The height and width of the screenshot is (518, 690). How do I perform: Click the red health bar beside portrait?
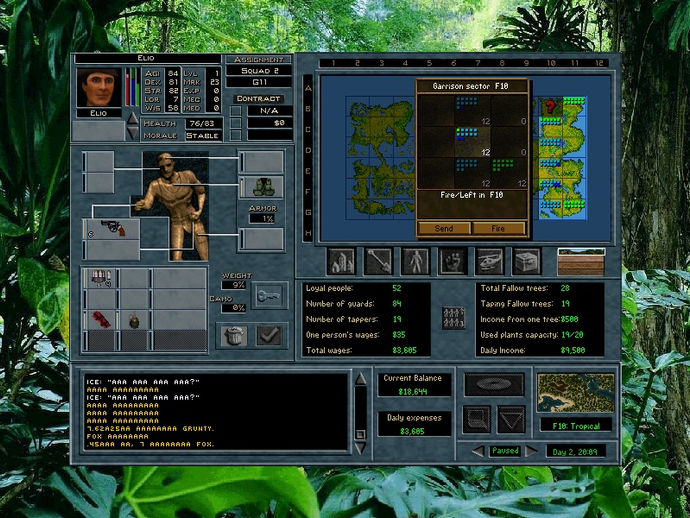point(128,87)
